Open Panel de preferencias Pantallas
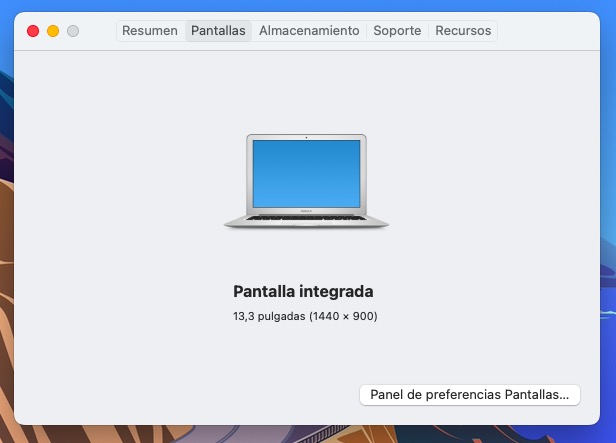 click(469, 394)
